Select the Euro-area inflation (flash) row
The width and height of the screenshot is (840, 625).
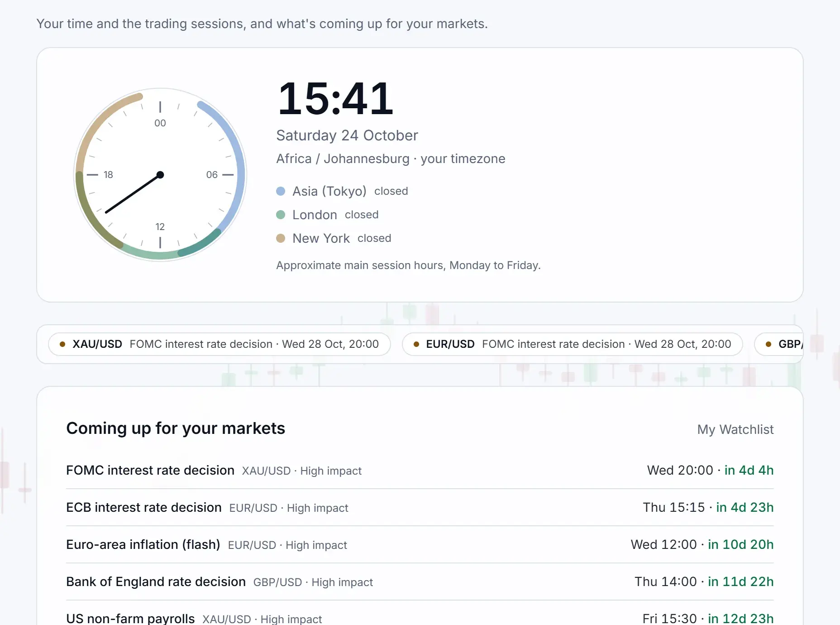420,545
